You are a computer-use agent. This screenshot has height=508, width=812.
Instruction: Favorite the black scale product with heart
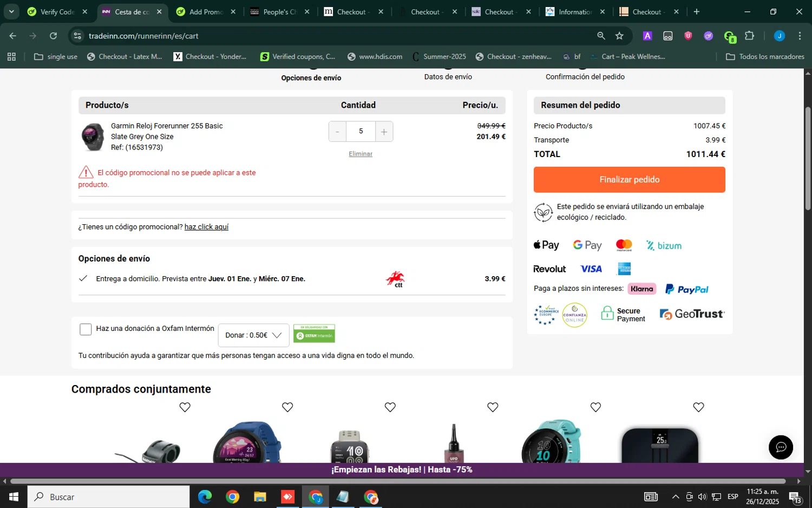[698, 407]
